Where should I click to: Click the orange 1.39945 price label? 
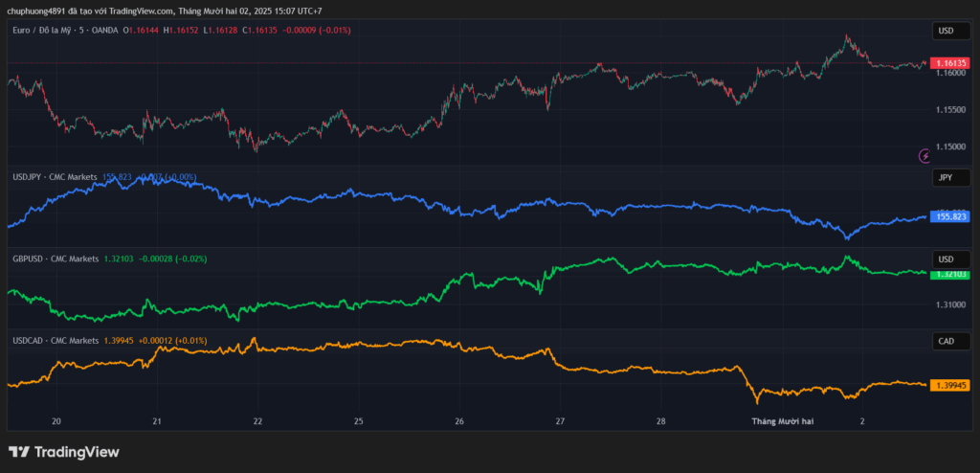(951, 385)
